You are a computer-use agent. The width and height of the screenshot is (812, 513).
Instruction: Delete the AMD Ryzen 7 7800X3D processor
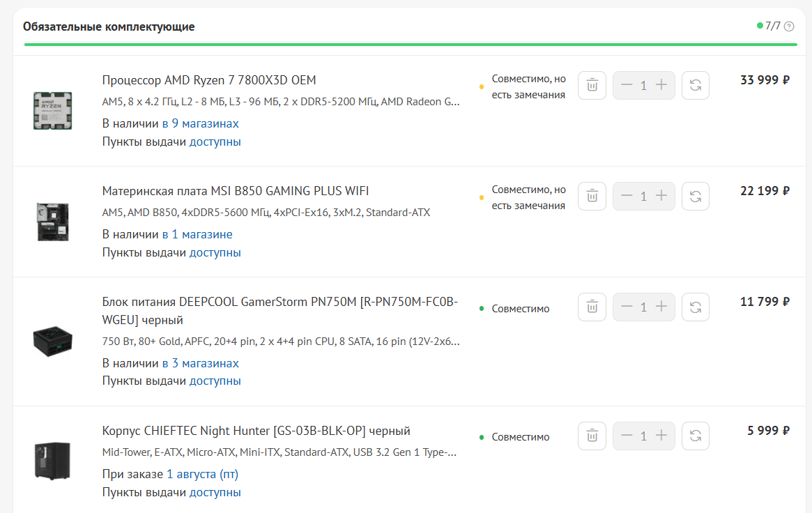pos(592,86)
